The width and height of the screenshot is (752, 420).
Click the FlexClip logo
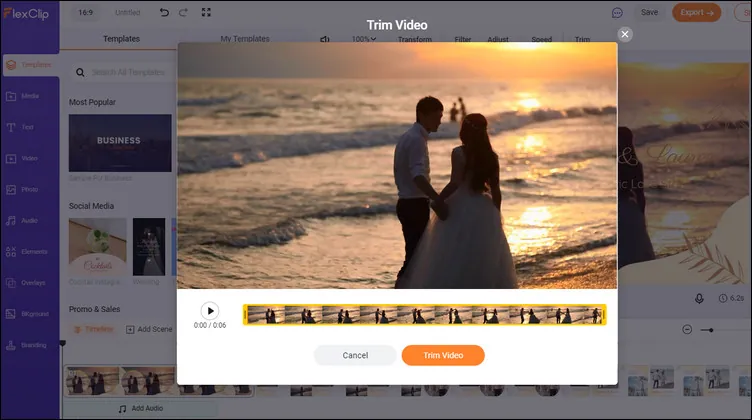(x=26, y=13)
